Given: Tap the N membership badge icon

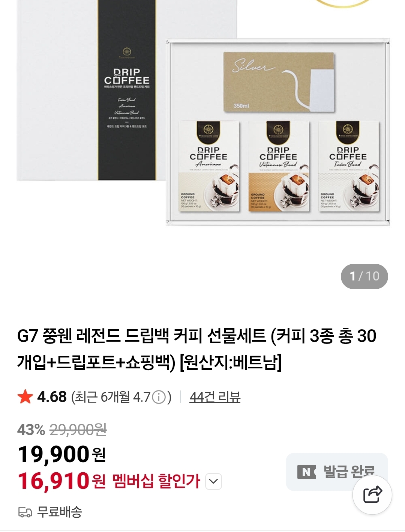Looking at the screenshot, I should tap(307, 472).
